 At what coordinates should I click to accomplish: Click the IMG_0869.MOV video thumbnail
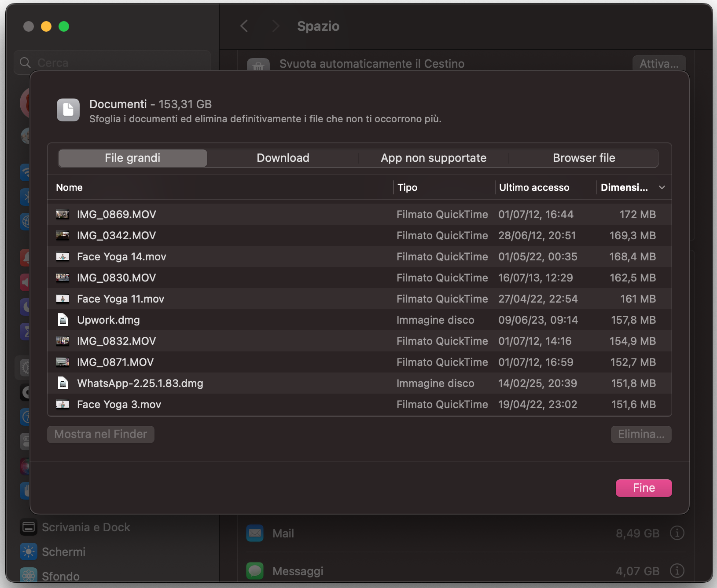(63, 214)
